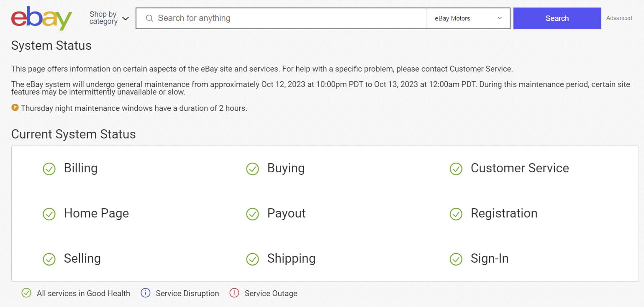
Task: Open the Advanced search link
Action: pyautogui.click(x=619, y=18)
